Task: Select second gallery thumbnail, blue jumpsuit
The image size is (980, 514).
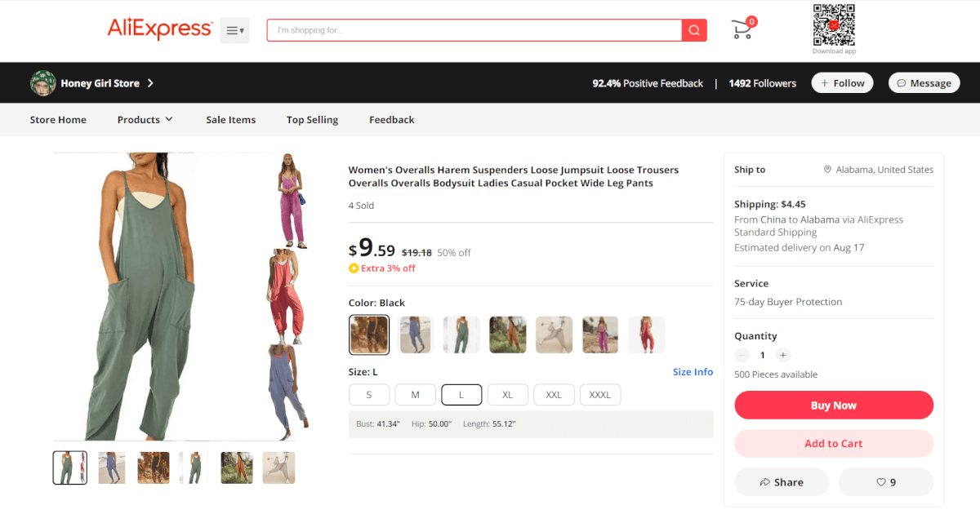Action: (x=112, y=467)
